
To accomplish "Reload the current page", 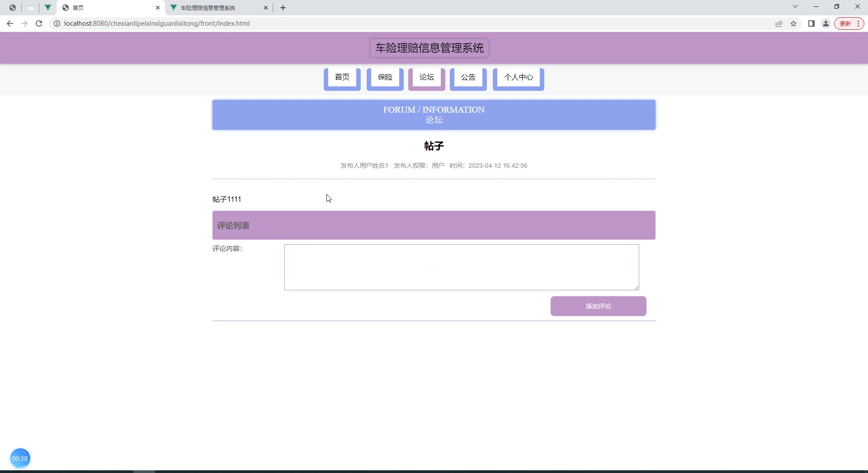I will pos(39,24).
